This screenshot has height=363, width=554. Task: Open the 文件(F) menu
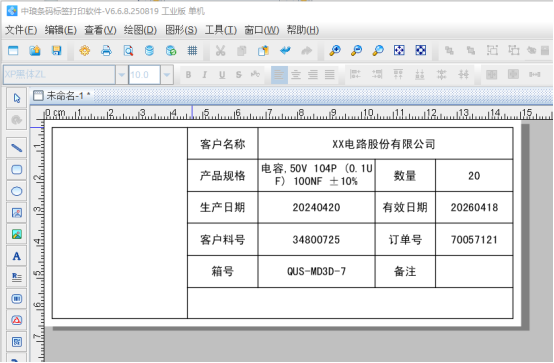pyautogui.click(x=21, y=30)
